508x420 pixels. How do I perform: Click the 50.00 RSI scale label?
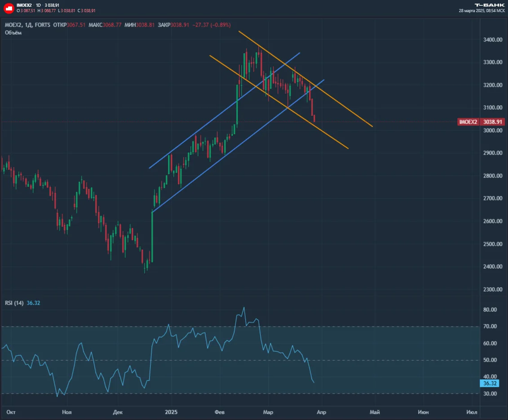click(x=490, y=360)
